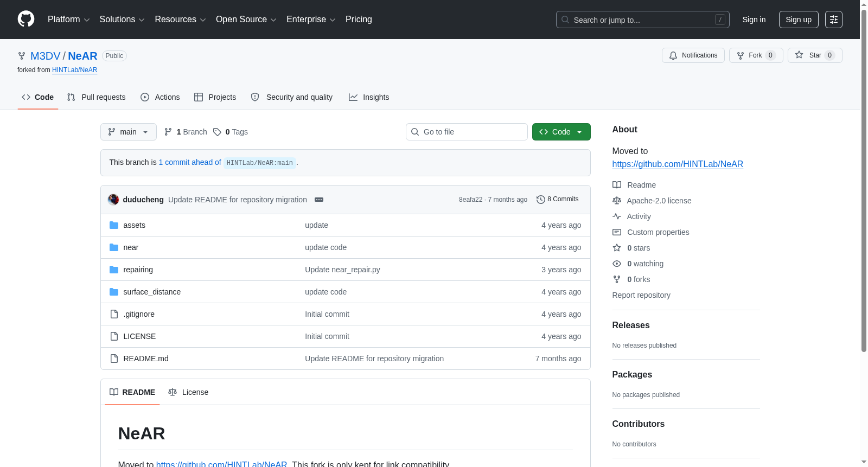Expand the Open Source menu
Screen dimensions: 868x467
click(246, 20)
